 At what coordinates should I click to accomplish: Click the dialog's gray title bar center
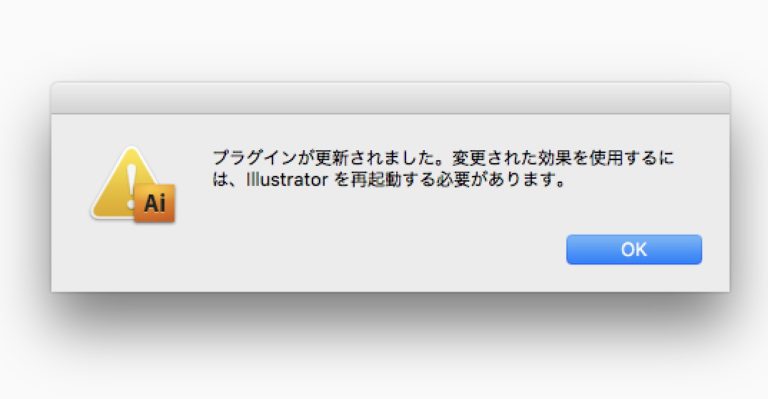[x=390, y=98]
